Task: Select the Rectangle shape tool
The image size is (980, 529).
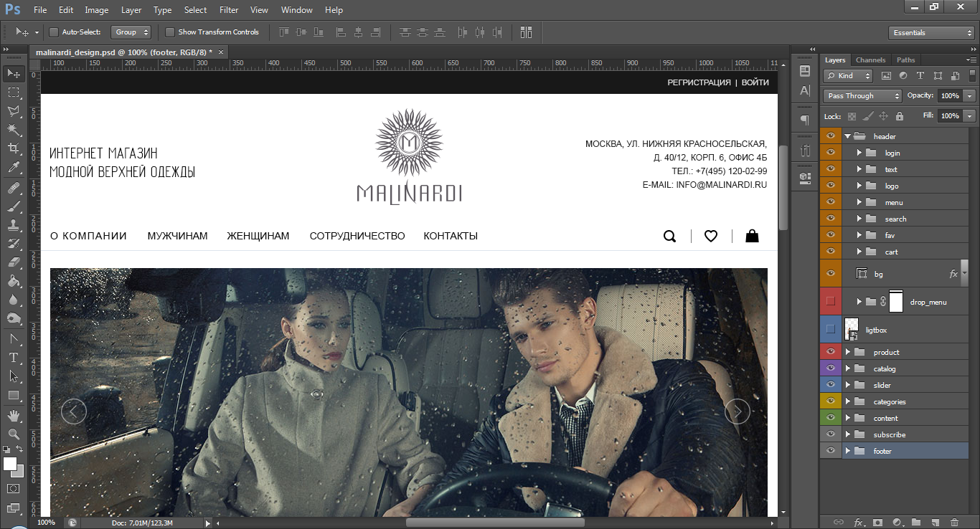Action: (14, 395)
